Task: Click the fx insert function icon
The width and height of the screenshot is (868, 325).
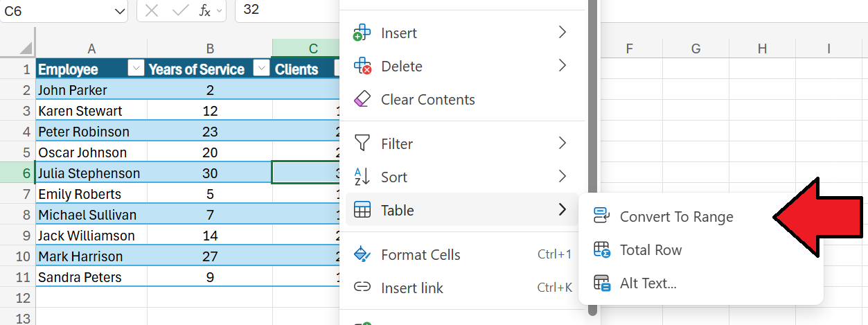Action: 205,10
